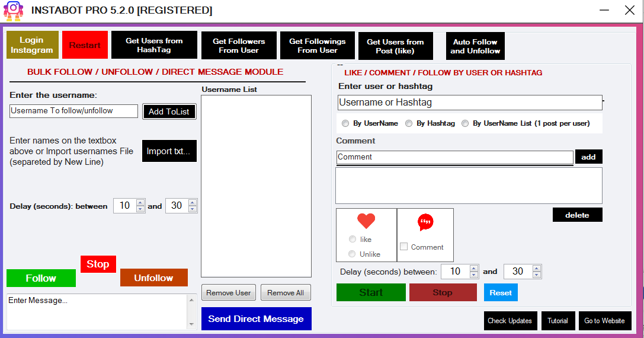Click Check Updates button
The width and height of the screenshot is (644, 338).
(x=510, y=321)
